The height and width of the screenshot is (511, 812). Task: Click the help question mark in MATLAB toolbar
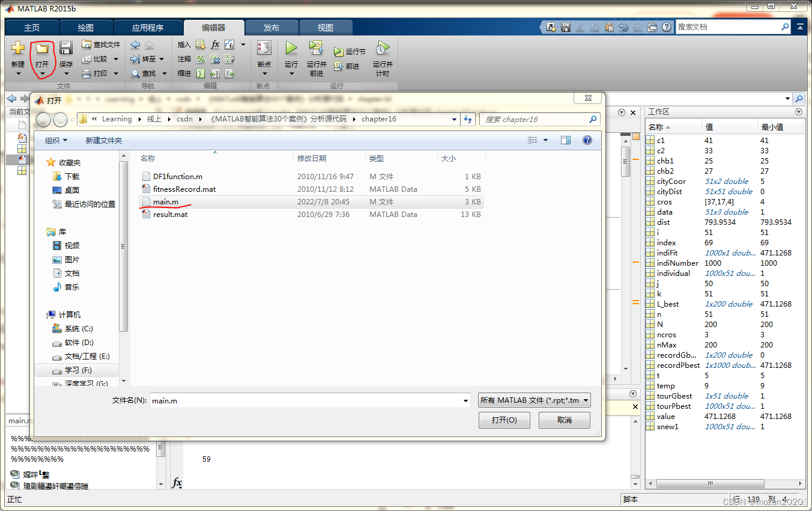click(x=667, y=27)
